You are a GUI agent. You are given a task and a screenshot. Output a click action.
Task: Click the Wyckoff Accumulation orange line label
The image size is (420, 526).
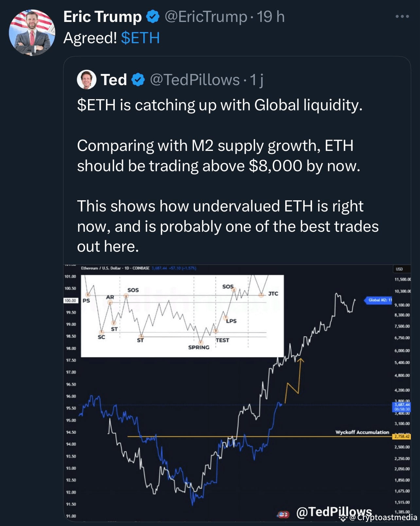362,432
